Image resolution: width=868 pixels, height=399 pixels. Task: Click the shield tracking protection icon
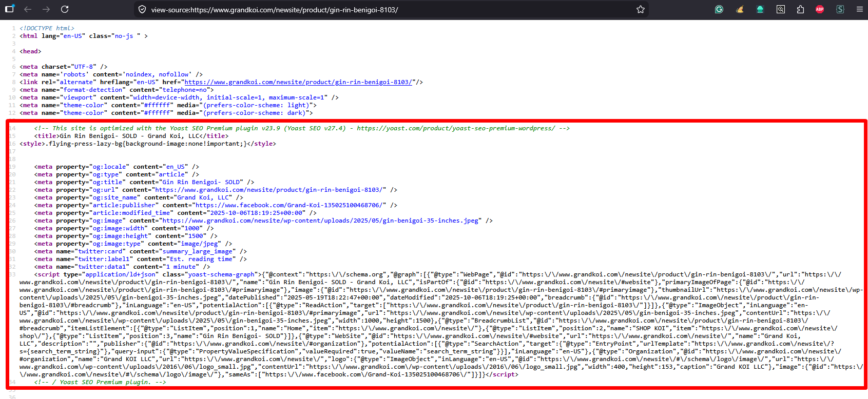coord(142,10)
